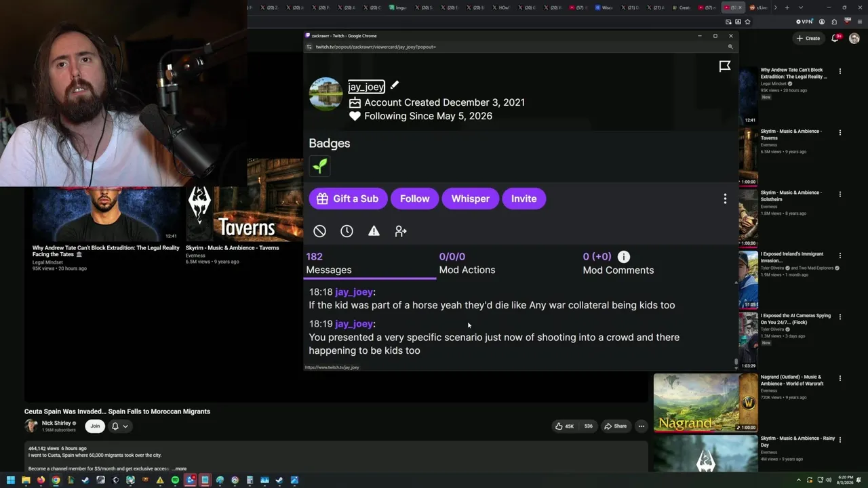Expand the video description with ...more
The image size is (868, 488).
[x=179, y=469]
